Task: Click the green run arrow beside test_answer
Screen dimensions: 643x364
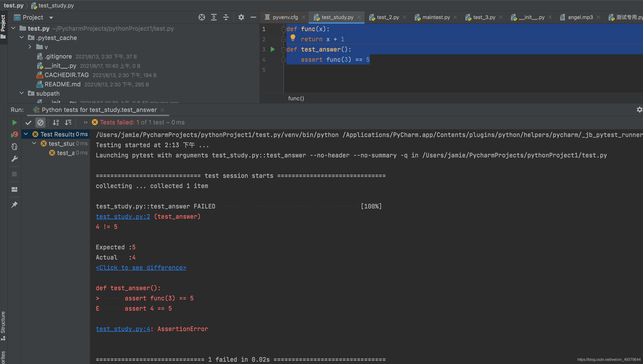Action: [273, 49]
